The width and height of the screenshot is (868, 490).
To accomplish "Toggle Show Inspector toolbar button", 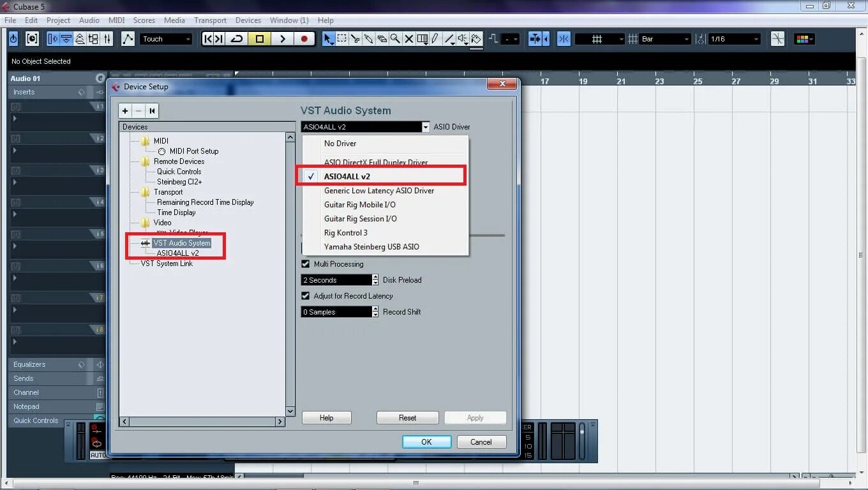I will [x=52, y=39].
